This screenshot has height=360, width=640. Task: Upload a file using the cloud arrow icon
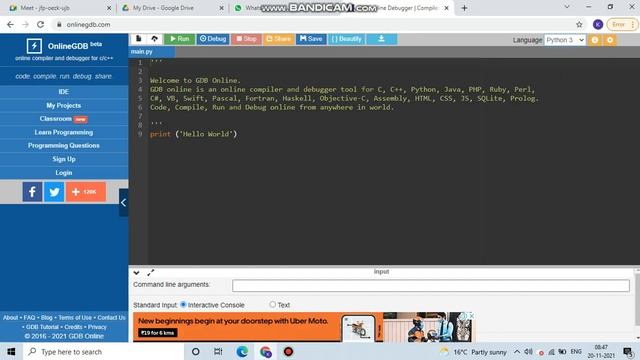(154, 39)
